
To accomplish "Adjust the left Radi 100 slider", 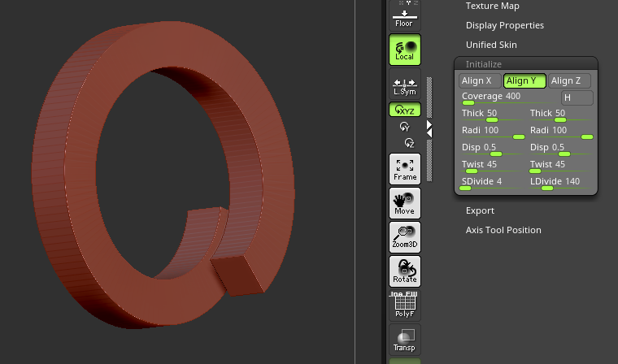I will (x=492, y=132).
